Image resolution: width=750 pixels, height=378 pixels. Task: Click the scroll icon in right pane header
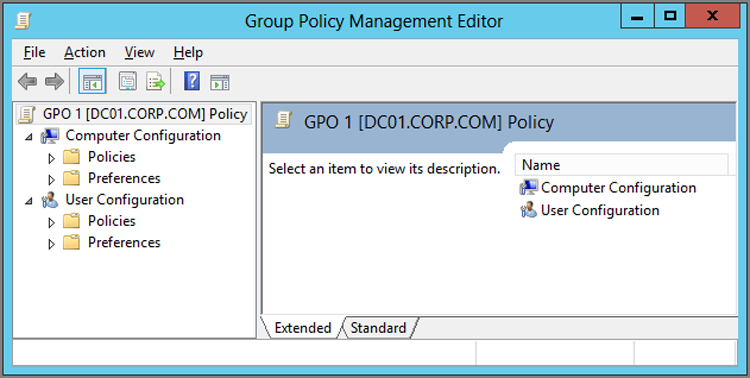pos(283,121)
